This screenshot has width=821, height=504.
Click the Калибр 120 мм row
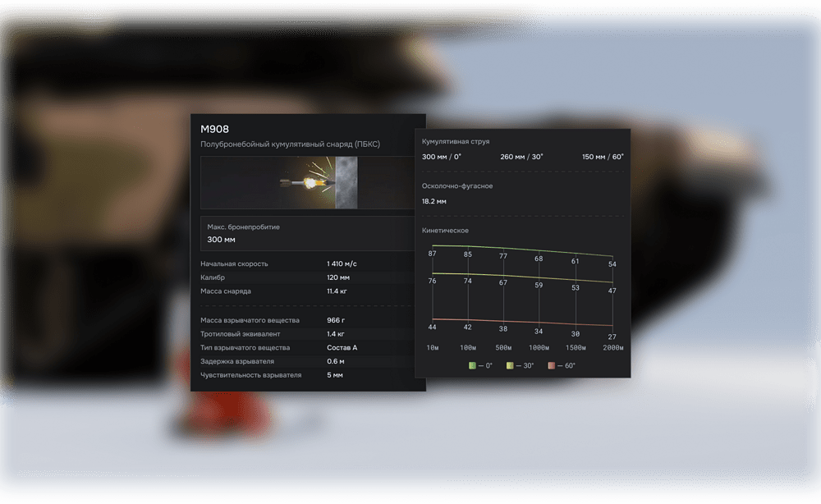tap(308, 277)
